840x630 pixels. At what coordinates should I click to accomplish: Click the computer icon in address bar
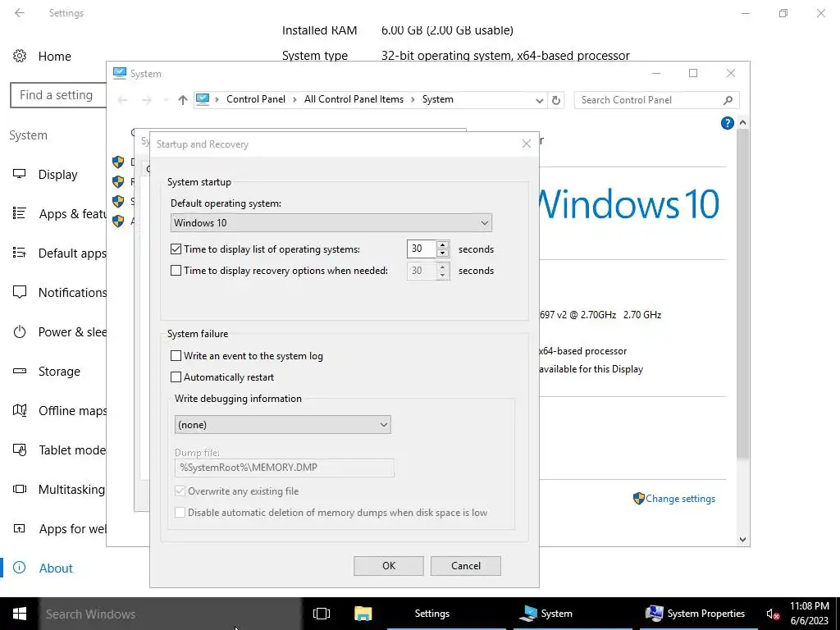tap(203, 99)
